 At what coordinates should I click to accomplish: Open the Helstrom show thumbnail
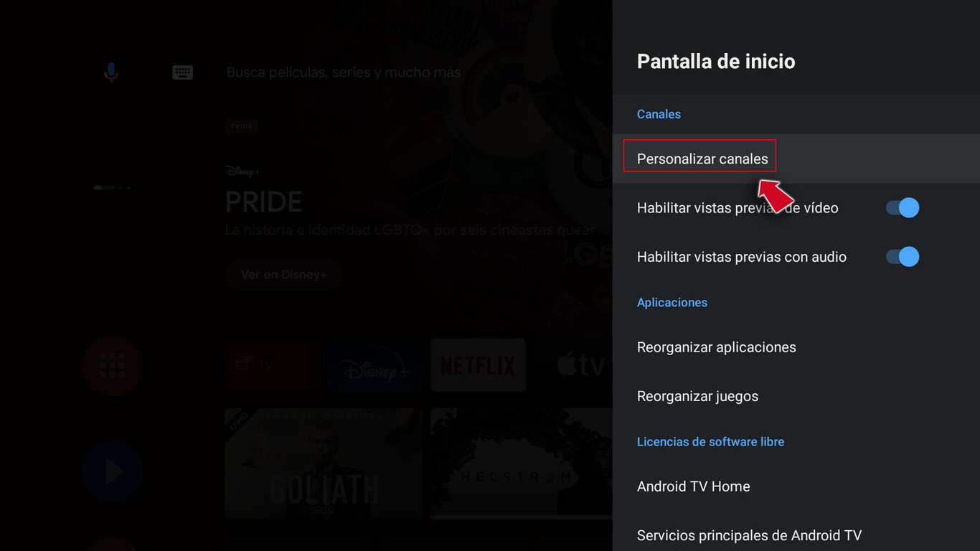click(x=522, y=463)
